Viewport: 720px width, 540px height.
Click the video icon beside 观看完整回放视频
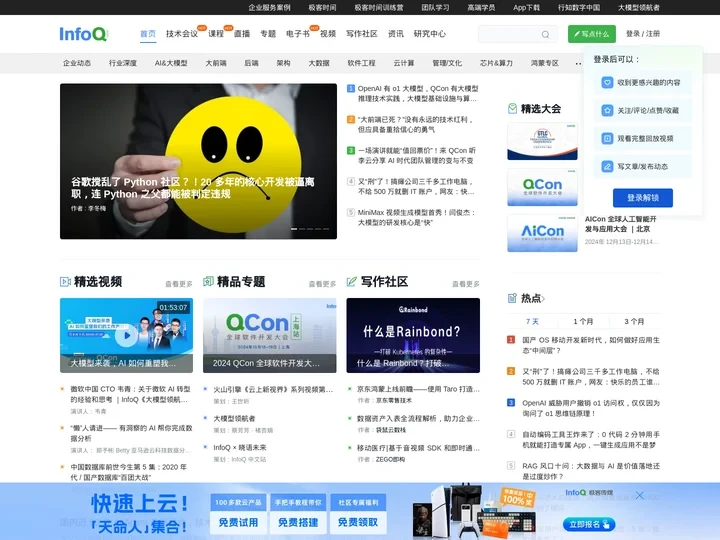(x=607, y=139)
